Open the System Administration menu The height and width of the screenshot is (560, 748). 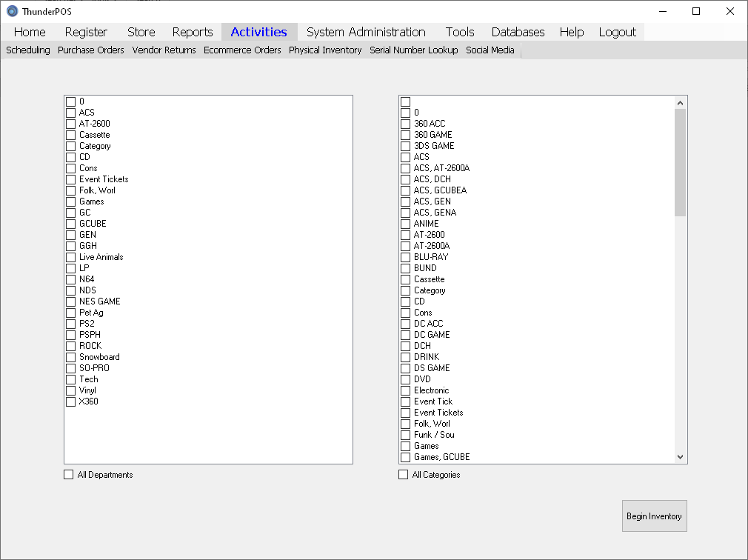tap(366, 32)
